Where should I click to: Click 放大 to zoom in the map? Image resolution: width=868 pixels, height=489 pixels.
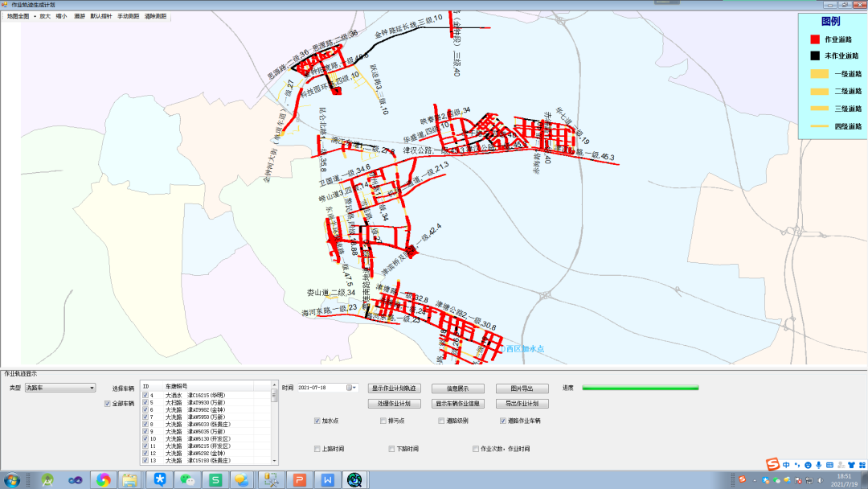[45, 17]
